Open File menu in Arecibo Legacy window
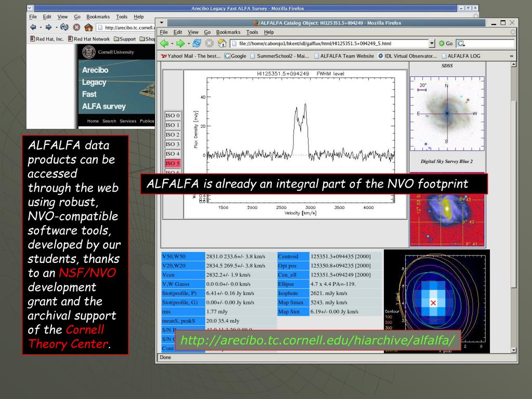Image resolution: width=532 pixels, height=399 pixels. coord(33,17)
